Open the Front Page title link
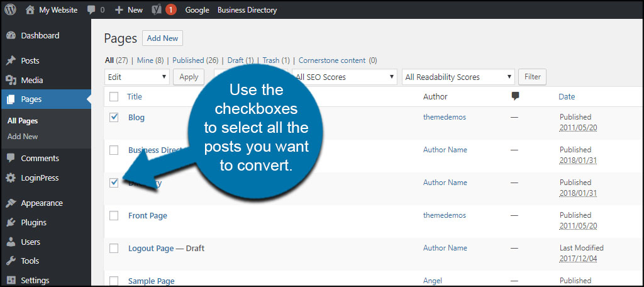 (148, 215)
